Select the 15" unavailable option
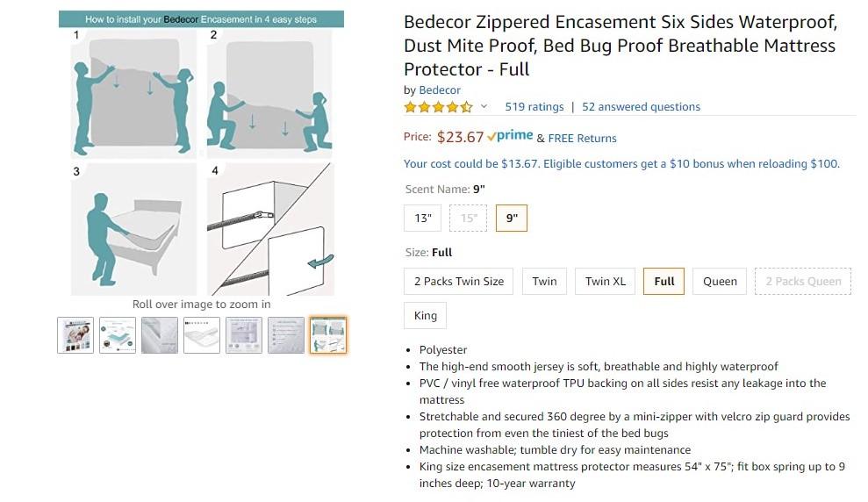This screenshot has width=868, height=502. pos(469,219)
